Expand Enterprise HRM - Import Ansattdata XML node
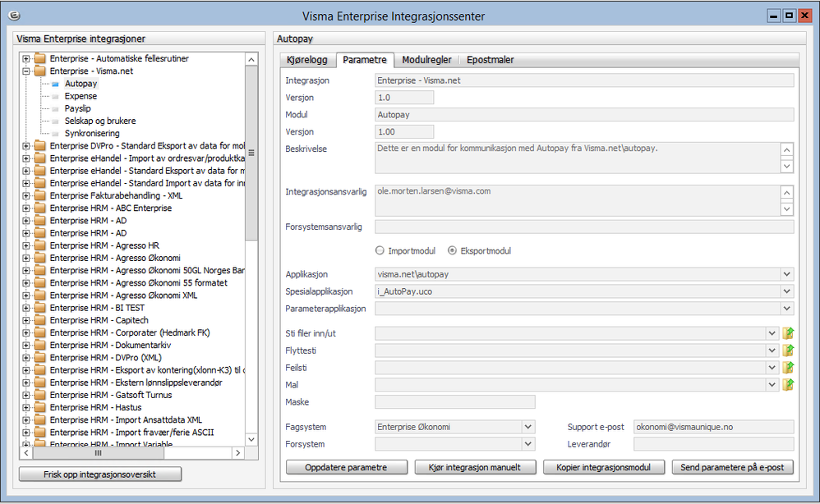Screen dimensions: 820x504 pos(25,420)
